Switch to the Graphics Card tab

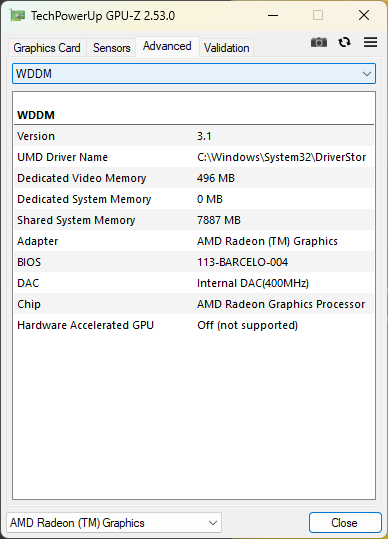[47, 48]
